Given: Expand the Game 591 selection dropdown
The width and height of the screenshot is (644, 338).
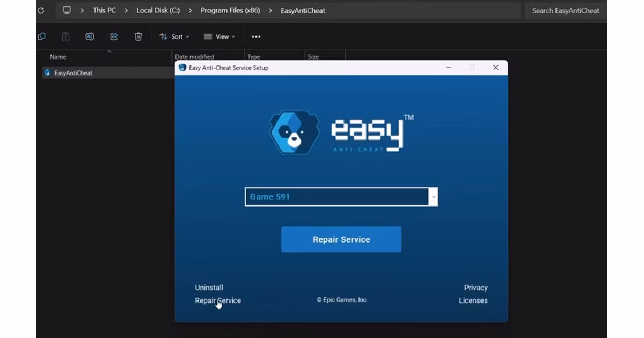Looking at the screenshot, I should pos(434,197).
